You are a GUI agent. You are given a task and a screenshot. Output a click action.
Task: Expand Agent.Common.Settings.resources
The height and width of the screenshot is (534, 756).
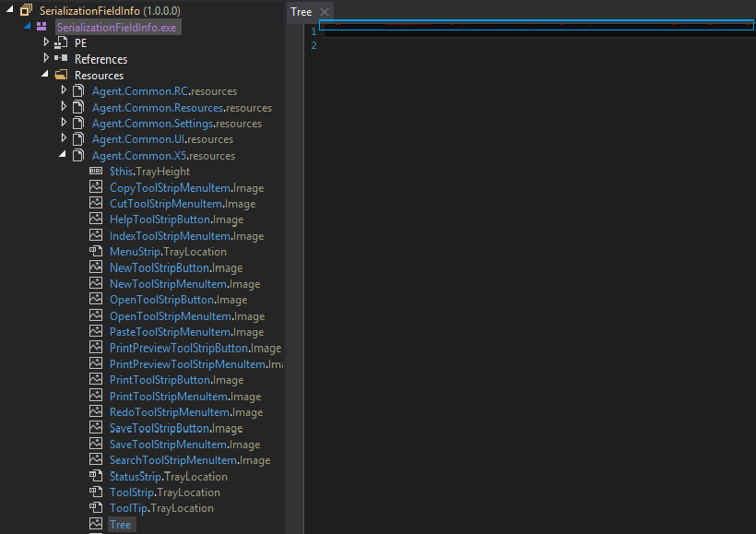64,123
